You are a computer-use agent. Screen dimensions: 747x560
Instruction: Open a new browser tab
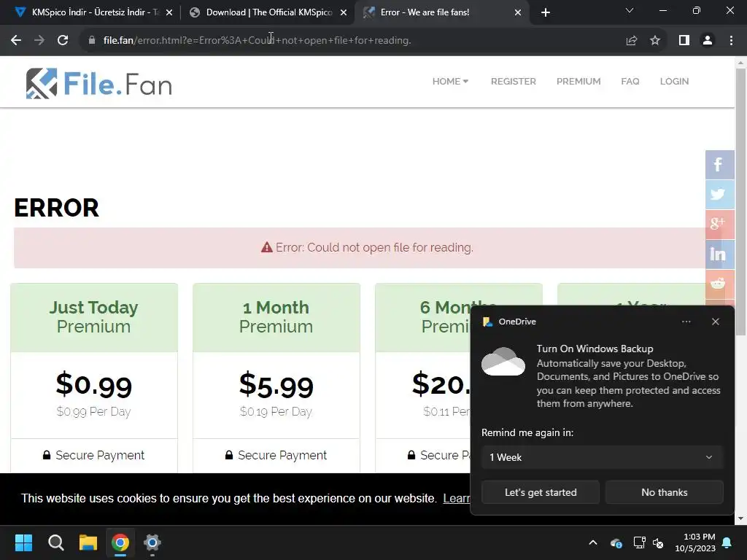coord(546,12)
